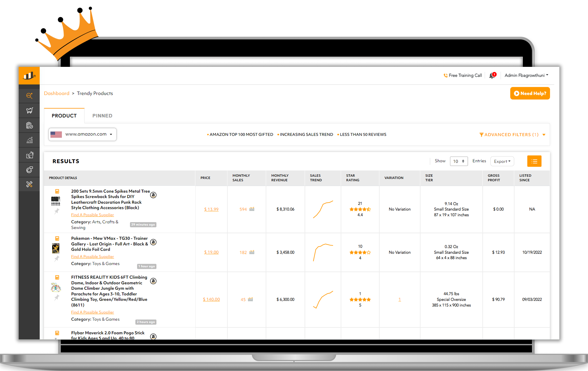Open the notification bell

tap(492, 75)
